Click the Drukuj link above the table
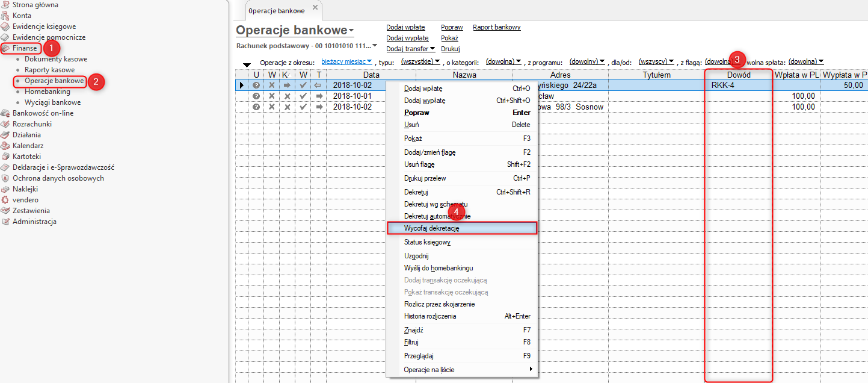 451,49
